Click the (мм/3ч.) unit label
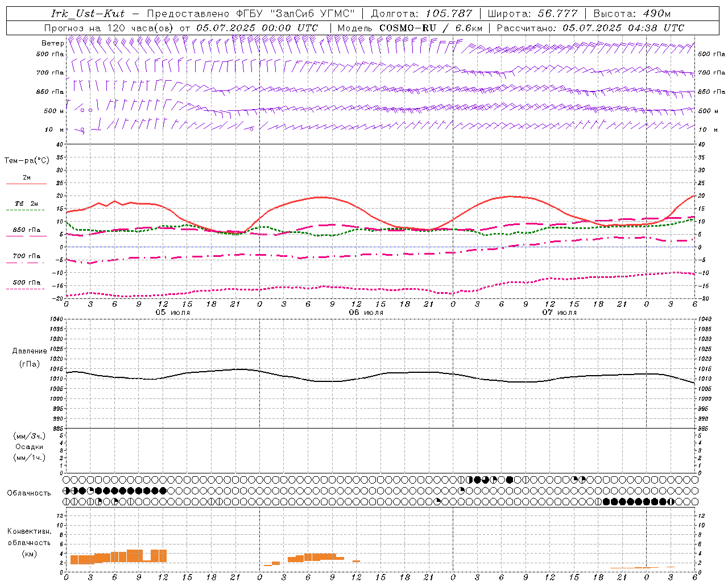 point(29,436)
